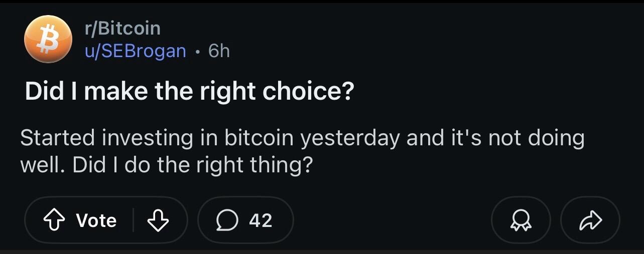Give an award using the ribbon icon
This screenshot has width=644, height=254.
521,220
